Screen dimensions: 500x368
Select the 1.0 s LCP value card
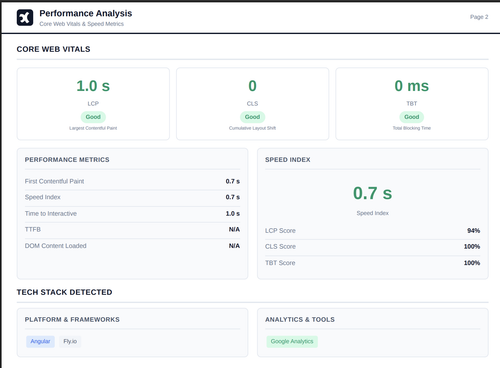(93, 104)
